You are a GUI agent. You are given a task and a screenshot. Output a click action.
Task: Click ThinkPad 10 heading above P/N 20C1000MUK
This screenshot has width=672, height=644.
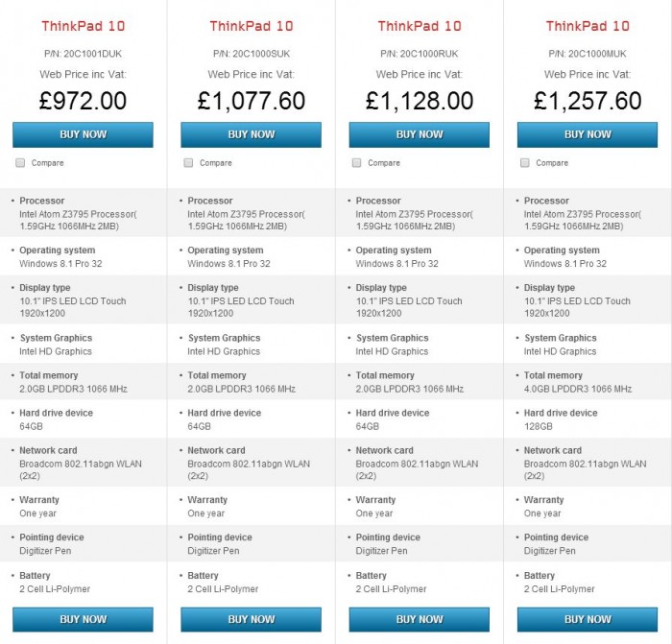(x=588, y=26)
